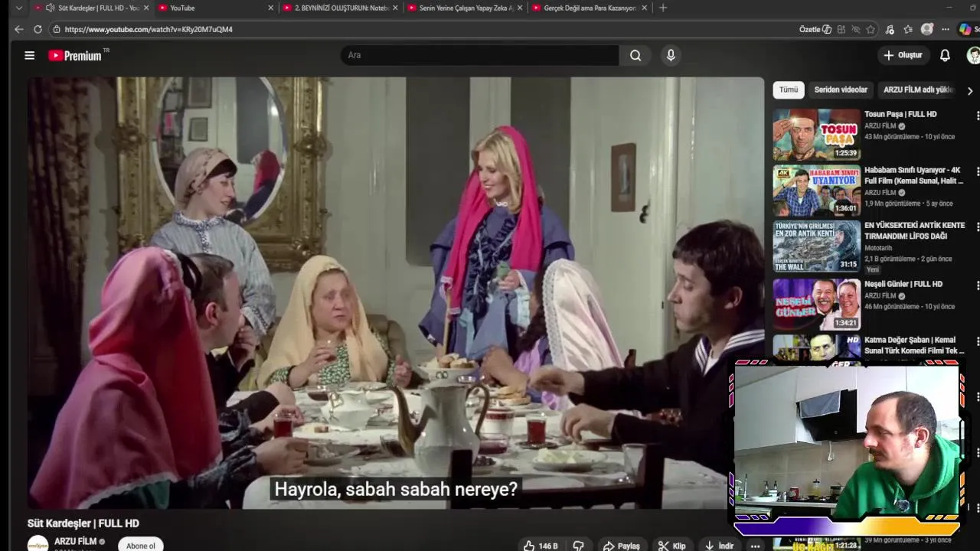Go back with browser back arrow

[x=18, y=29]
